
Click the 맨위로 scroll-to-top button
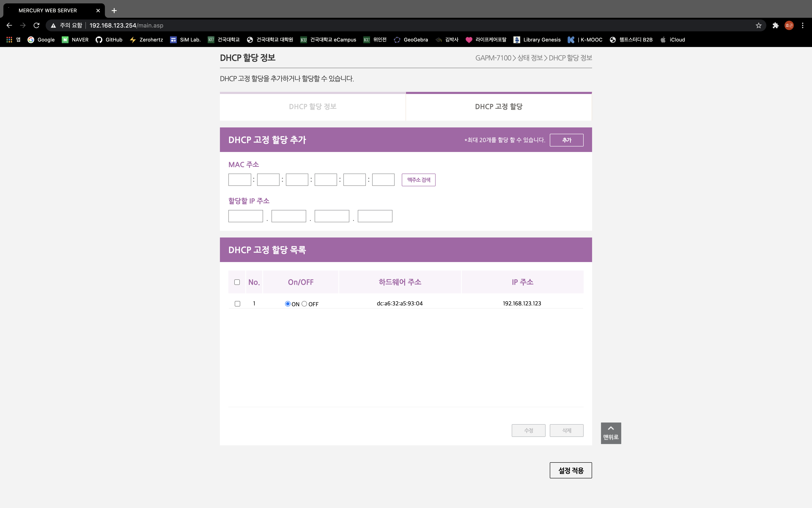(611, 433)
